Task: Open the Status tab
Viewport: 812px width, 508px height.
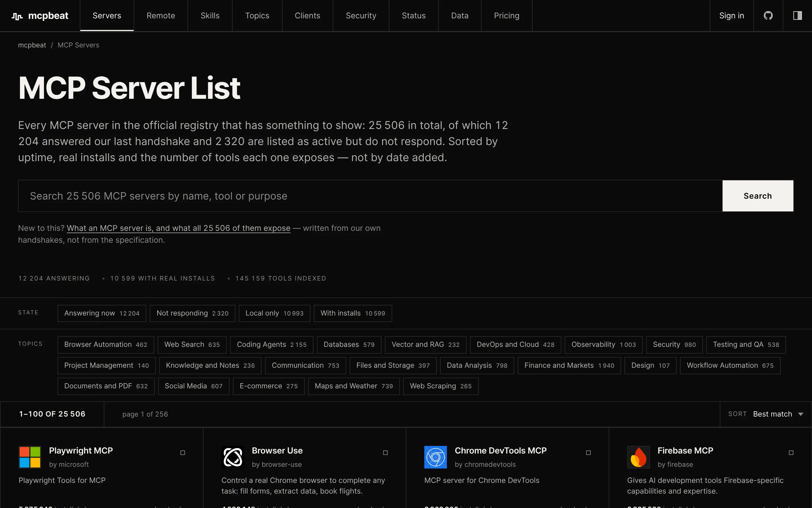Action: pos(414,16)
